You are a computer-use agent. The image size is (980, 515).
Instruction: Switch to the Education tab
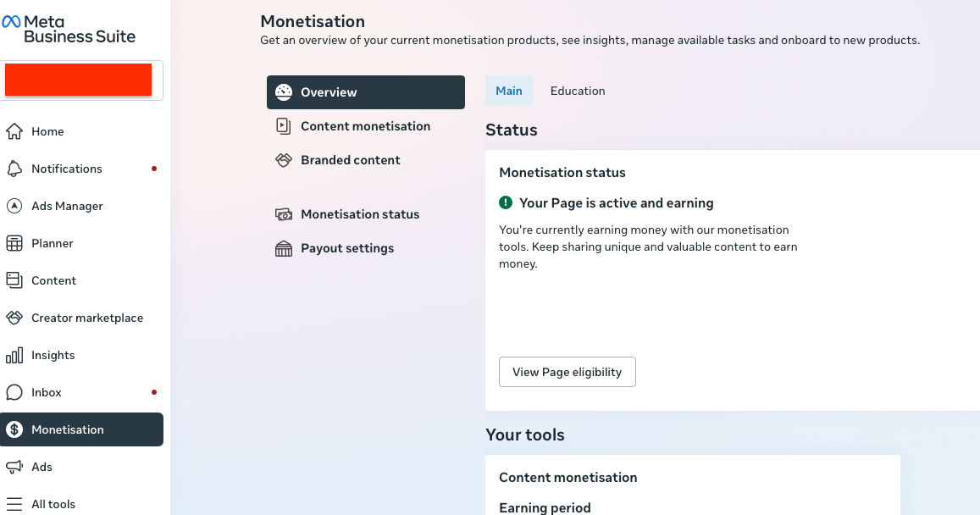578,91
